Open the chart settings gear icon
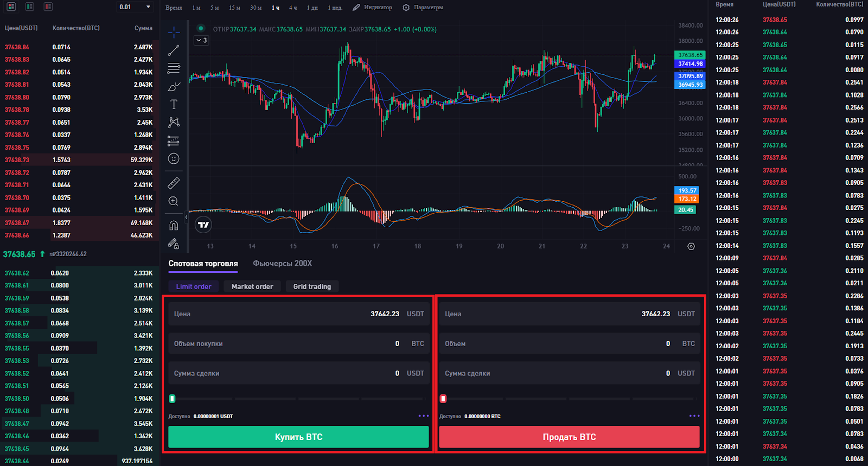This screenshot has height=466, width=868. [x=691, y=246]
